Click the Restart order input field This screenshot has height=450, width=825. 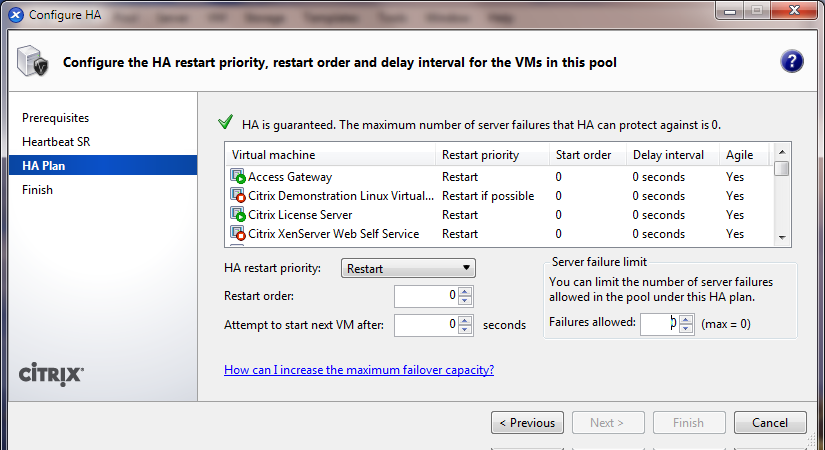pyautogui.click(x=427, y=296)
